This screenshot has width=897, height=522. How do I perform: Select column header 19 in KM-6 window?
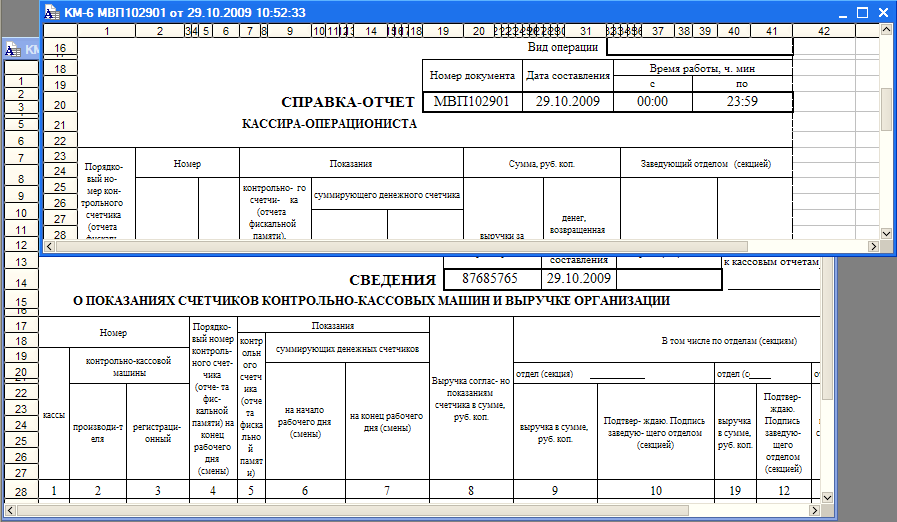pyautogui.click(x=443, y=31)
